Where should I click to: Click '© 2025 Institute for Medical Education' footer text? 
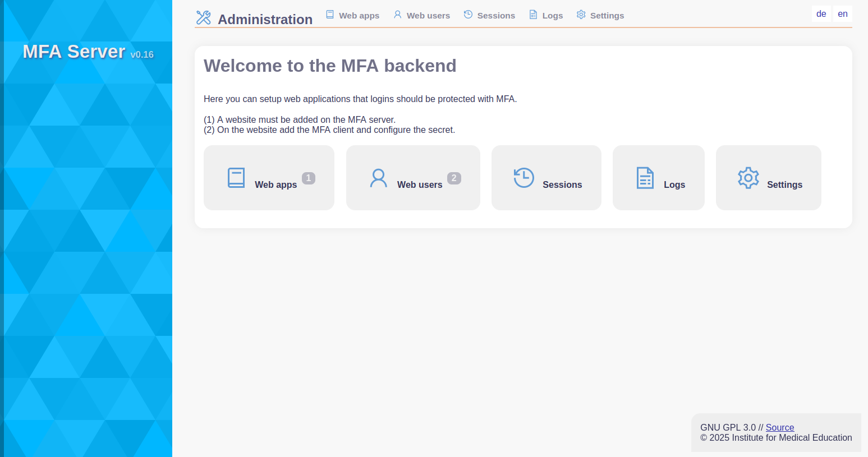(776, 437)
